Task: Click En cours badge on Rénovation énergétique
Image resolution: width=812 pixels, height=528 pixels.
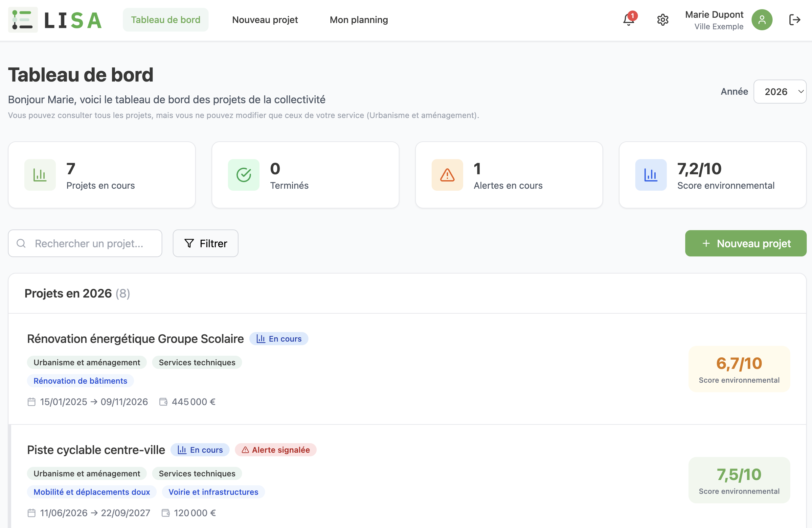Action: (279, 339)
